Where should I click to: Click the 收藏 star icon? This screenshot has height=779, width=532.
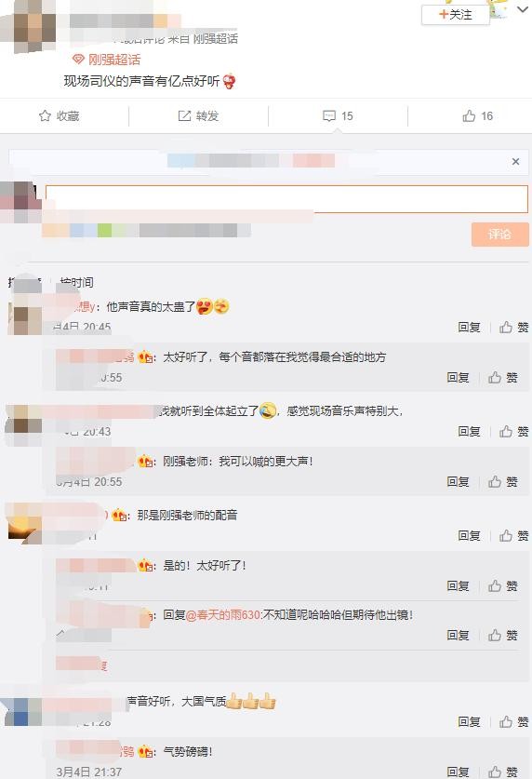(x=45, y=115)
